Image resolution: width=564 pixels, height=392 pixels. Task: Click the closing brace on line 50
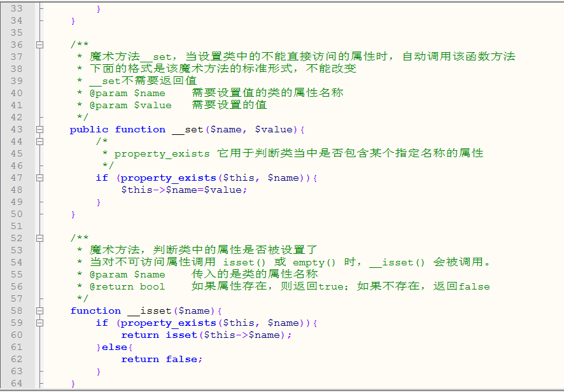(x=73, y=214)
